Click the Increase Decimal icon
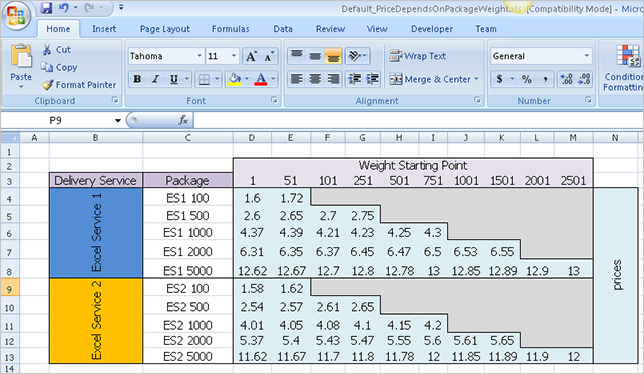644x374 pixels. 566,79
